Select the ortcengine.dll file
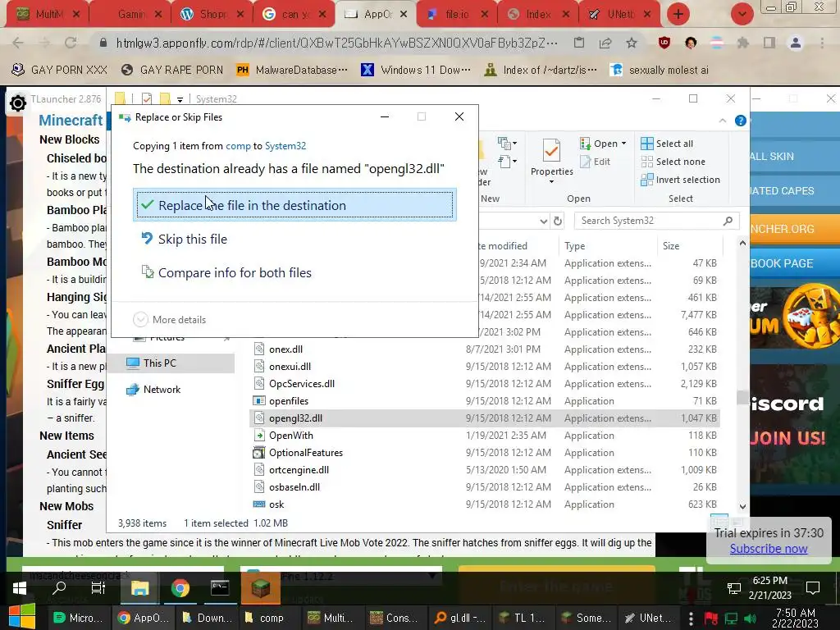This screenshot has height=630, width=840. coord(299,470)
